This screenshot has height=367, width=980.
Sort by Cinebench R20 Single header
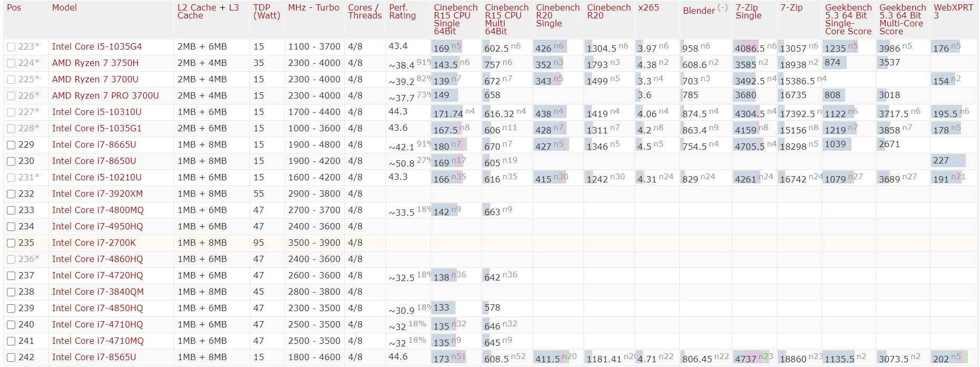558,15
